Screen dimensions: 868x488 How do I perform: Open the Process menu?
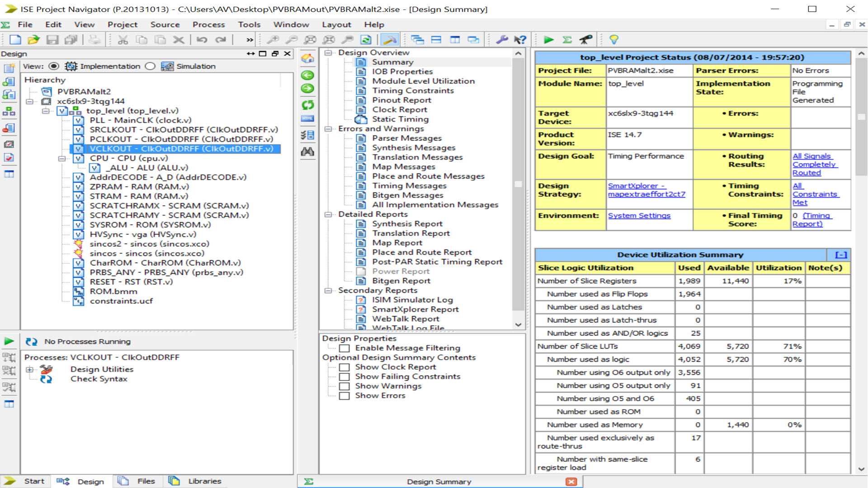tap(208, 24)
